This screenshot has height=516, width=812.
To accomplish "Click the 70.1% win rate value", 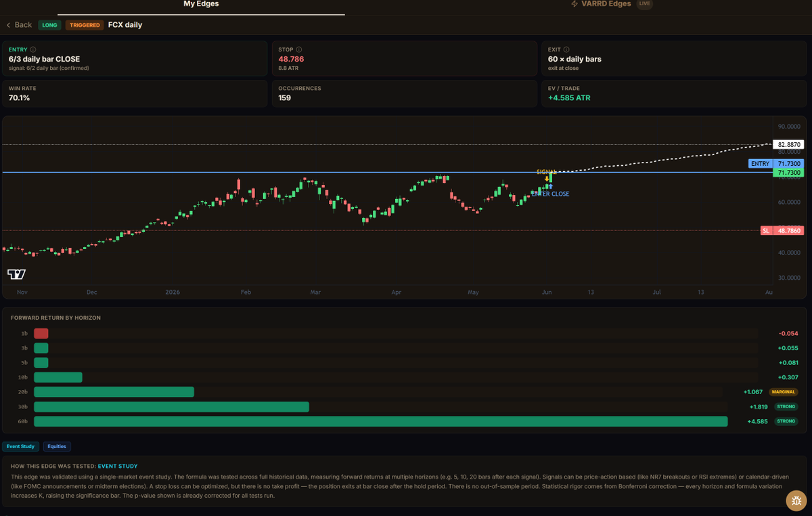I will pos(19,98).
